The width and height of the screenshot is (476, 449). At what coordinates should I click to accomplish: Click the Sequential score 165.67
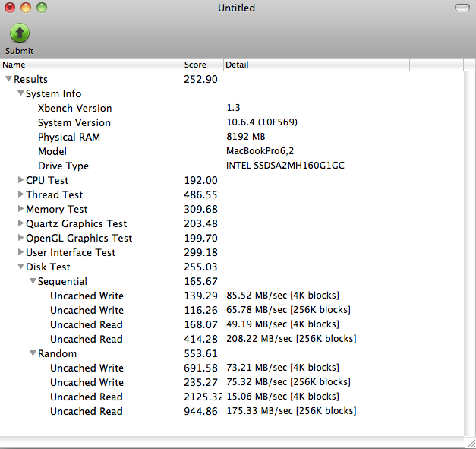click(x=200, y=281)
